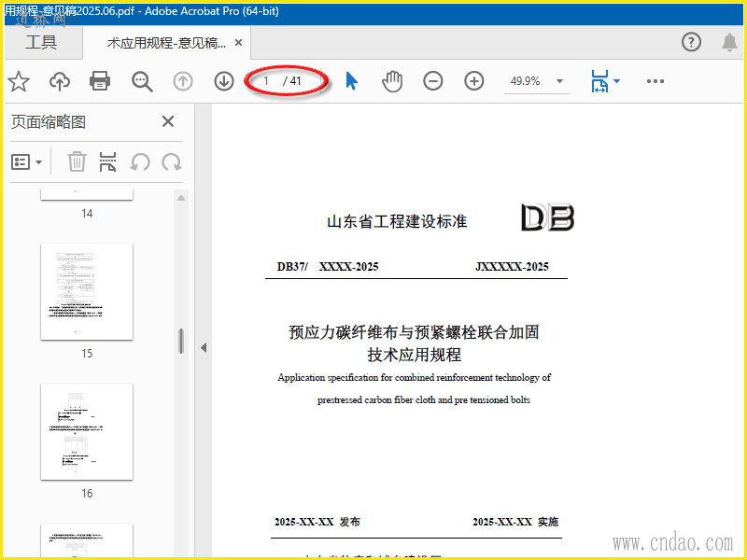
Task: Click the title line 技术应用规程
Action: (x=414, y=355)
